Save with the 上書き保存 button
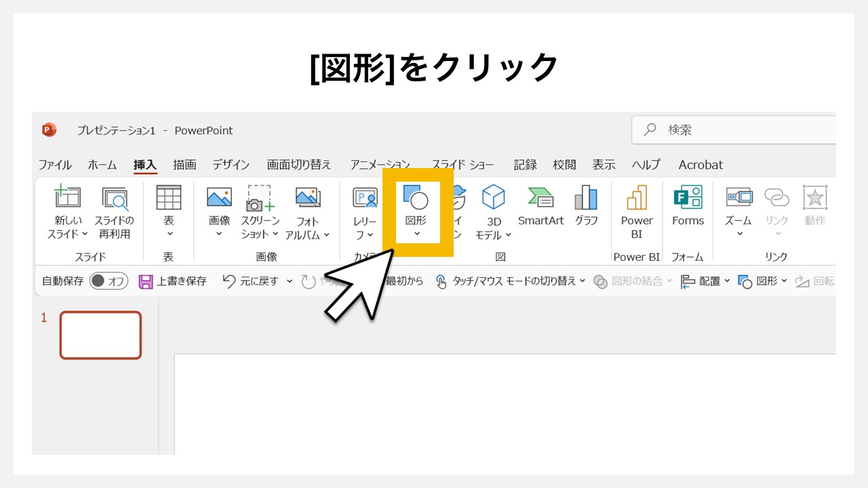868x488 pixels. pos(173,281)
